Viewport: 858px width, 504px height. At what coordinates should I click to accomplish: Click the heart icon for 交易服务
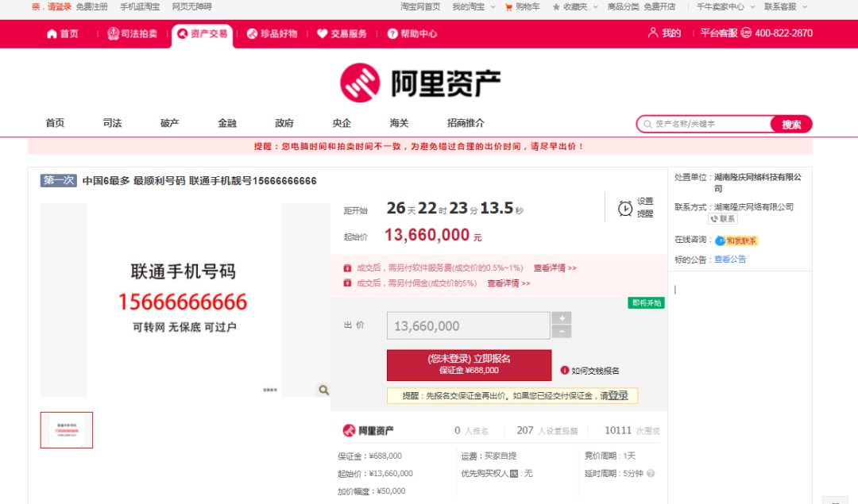pos(323,34)
